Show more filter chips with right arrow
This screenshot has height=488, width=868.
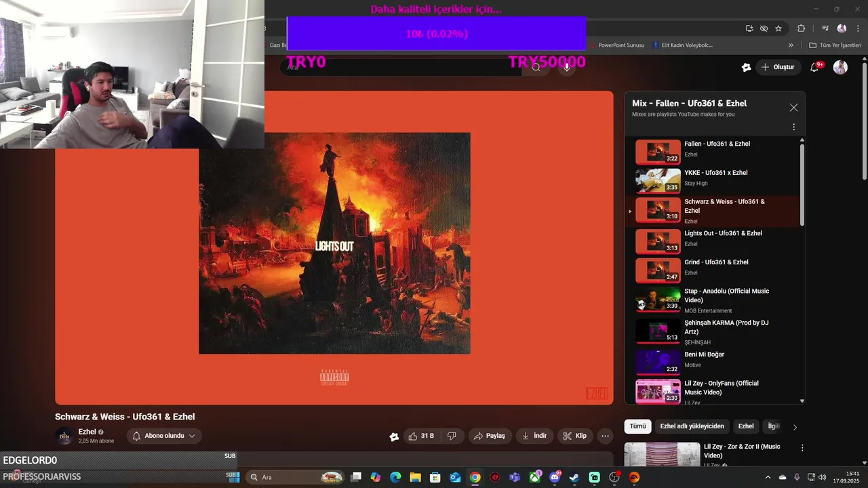point(795,427)
